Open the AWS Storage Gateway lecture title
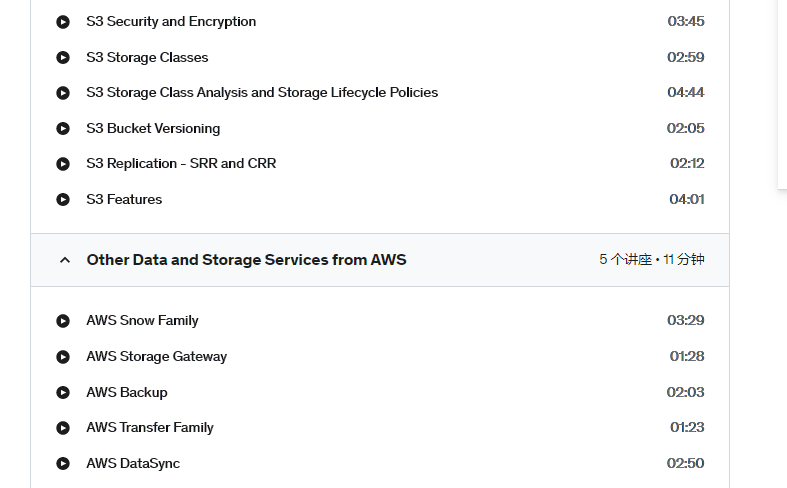 [157, 356]
